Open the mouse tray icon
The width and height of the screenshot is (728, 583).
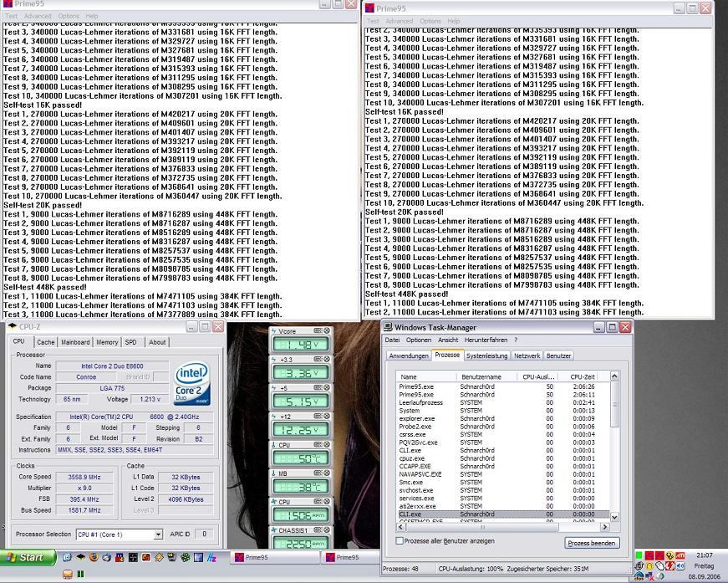(659, 565)
